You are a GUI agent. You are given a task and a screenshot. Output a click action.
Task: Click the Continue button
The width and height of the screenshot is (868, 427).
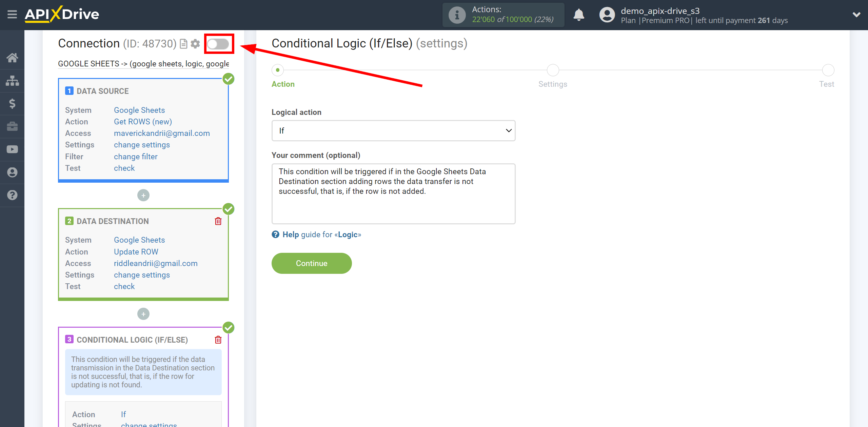click(312, 263)
